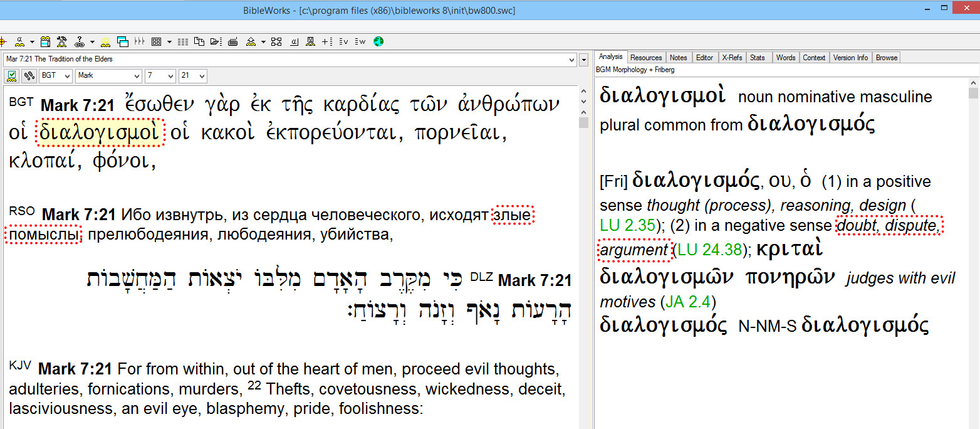
Task: Follow the JA 2.4 reference link
Action: 688,302
